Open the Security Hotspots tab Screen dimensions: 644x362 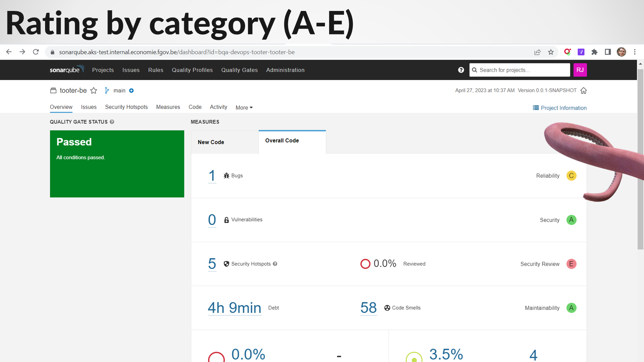point(126,107)
